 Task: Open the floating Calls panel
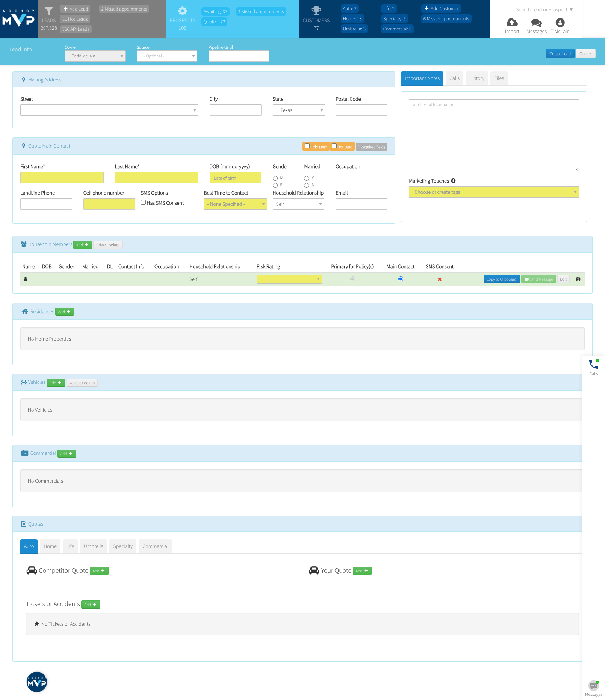coord(593,365)
